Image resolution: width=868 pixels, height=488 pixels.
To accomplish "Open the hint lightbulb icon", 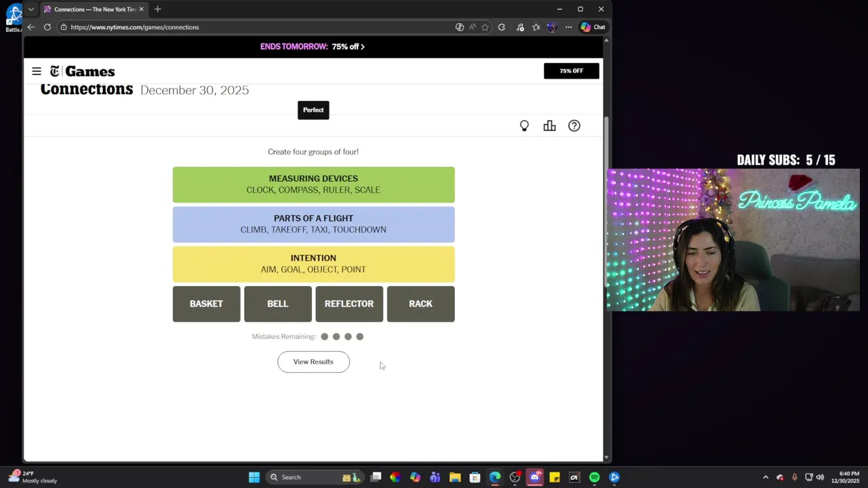I will point(524,126).
